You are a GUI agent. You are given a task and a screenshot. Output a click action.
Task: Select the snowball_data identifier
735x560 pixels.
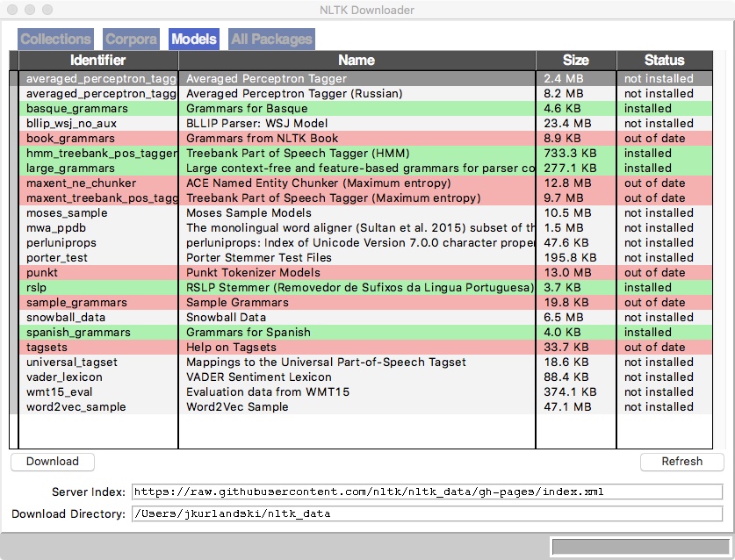coord(66,318)
